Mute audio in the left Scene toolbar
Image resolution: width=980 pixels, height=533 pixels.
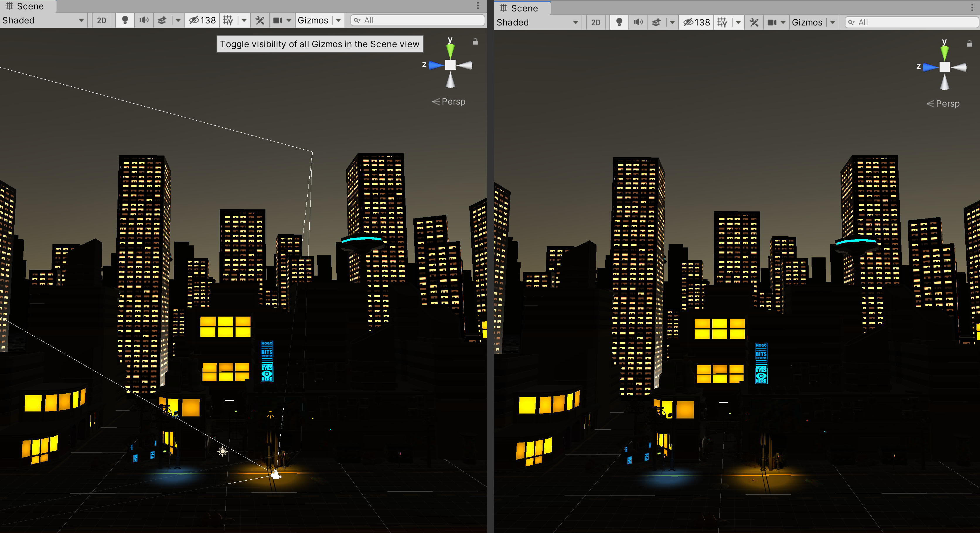[x=144, y=20]
